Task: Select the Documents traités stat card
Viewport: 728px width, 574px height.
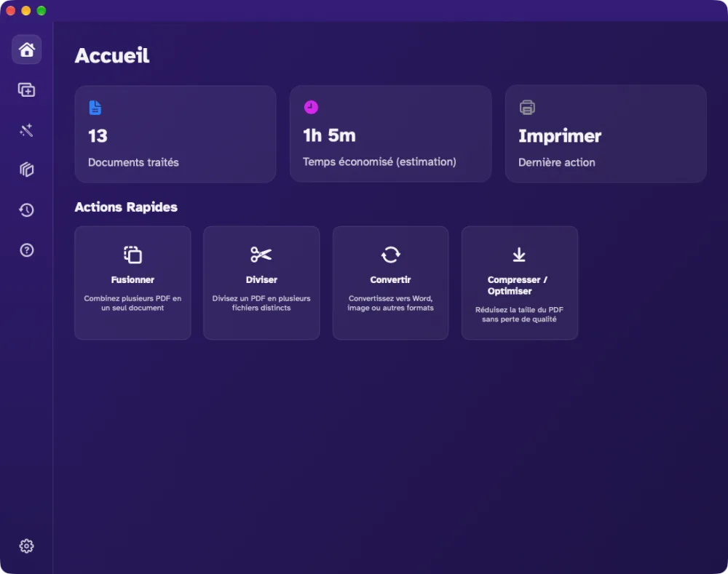Action: [175, 134]
